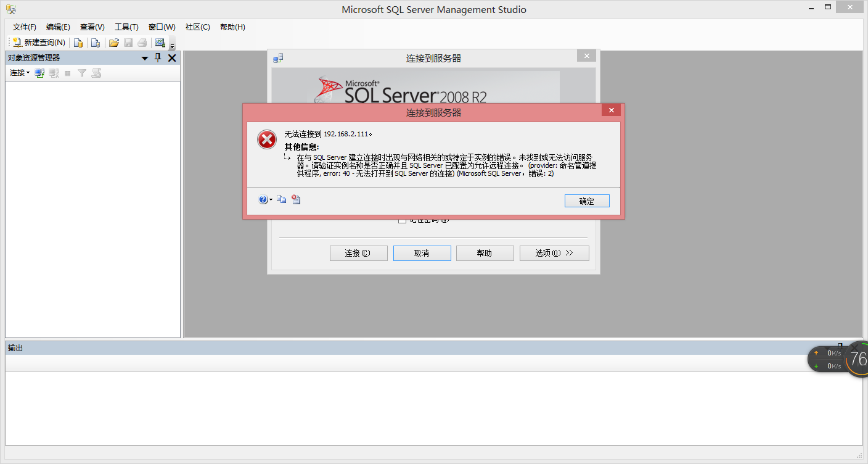
Task: Expand 选项(O) >> in the connect dialog
Action: click(x=554, y=253)
